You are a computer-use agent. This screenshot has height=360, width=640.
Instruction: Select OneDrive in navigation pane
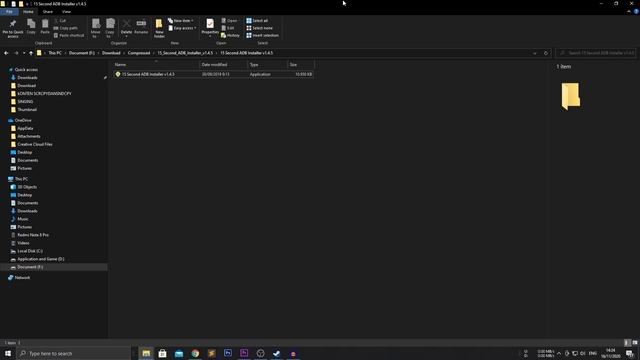click(23, 120)
